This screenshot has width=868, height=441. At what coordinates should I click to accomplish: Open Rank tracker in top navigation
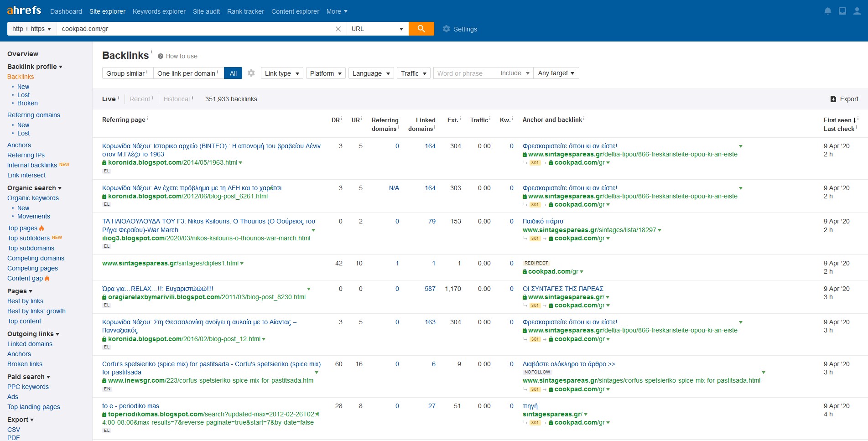245,11
